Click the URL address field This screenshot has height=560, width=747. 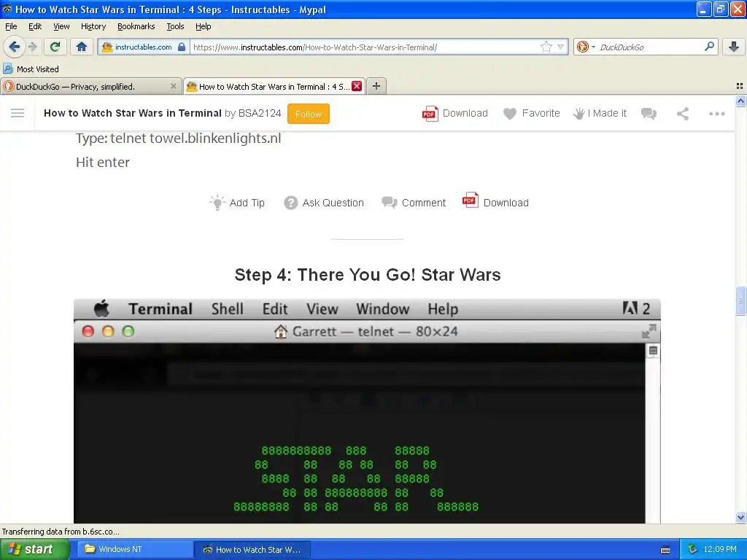365,47
